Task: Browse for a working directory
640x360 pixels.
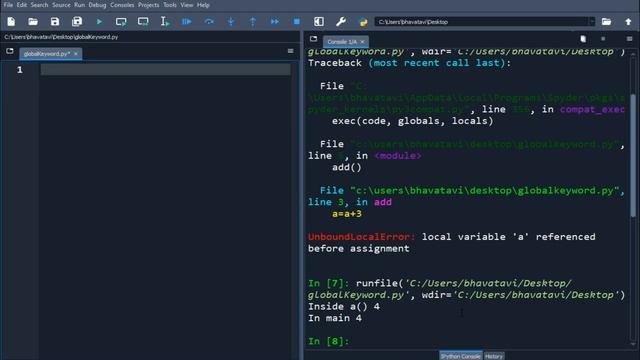Action: coord(606,22)
